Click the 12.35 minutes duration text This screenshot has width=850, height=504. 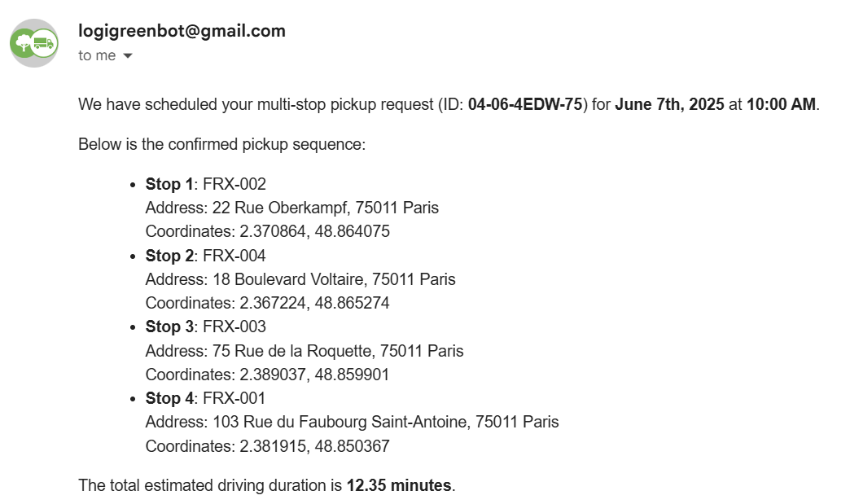[399, 485]
